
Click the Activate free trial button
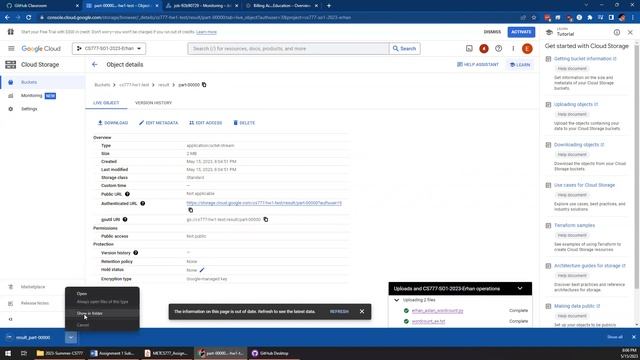(x=521, y=32)
